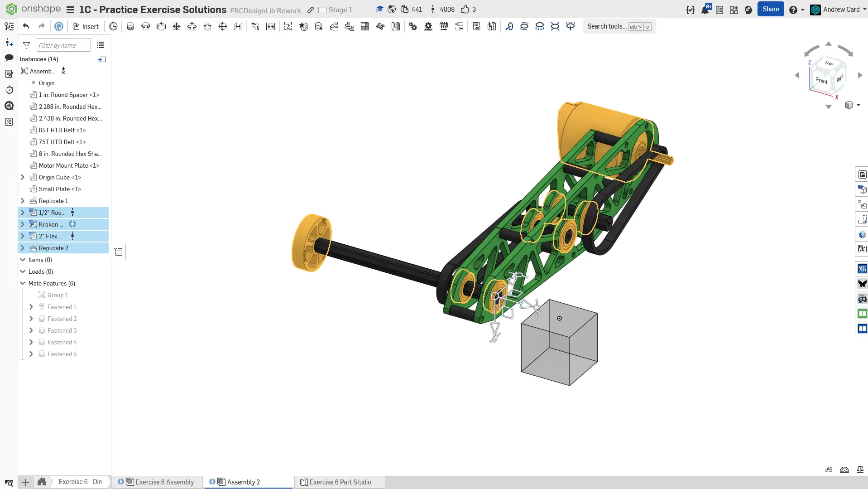Type in the Filter by name field
Image resolution: width=868 pixels, height=489 pixels.
63,45
